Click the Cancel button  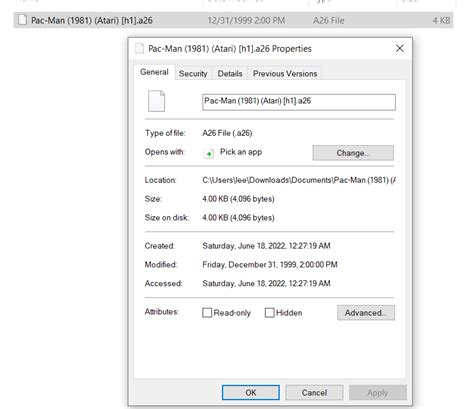click(x=314, y=393)
